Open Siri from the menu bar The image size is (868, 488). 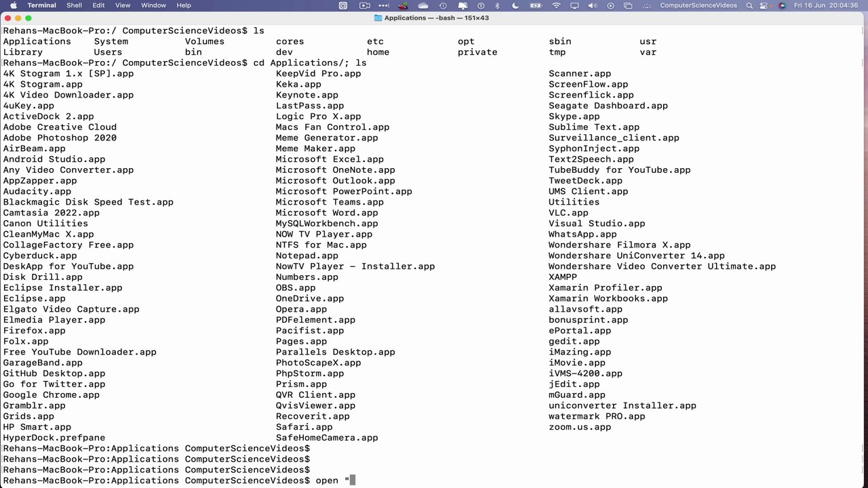tap(782, 5)
